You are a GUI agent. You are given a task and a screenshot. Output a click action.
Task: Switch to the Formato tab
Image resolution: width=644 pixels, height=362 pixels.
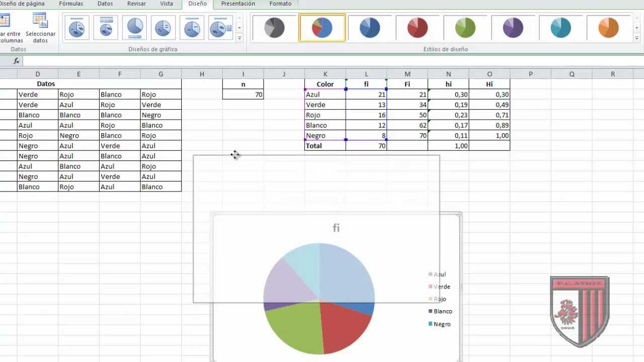click(280, 4)
